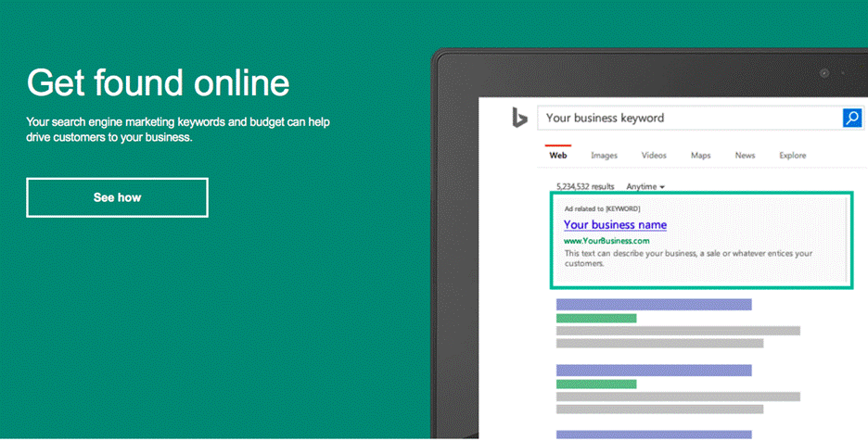Click the blue magnifier search button
This screenshot has width=868, height=441.
pos(851,118)
